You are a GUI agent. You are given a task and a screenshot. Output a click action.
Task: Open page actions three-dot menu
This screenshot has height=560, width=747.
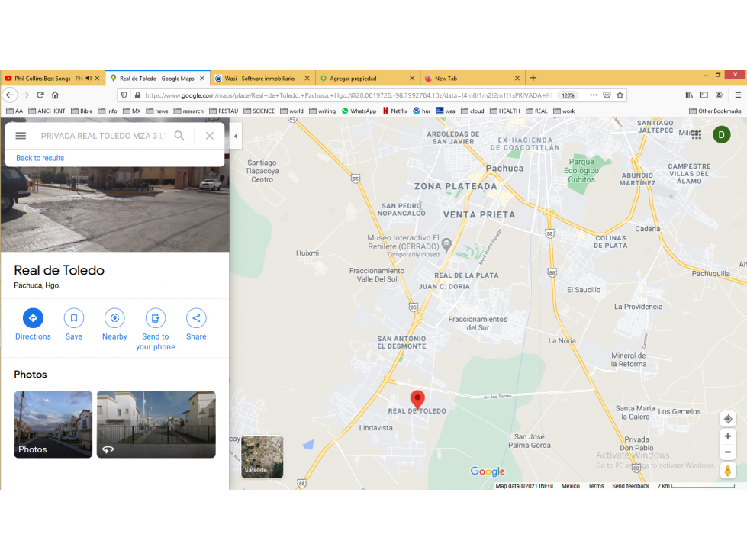[x=594, y=95]
